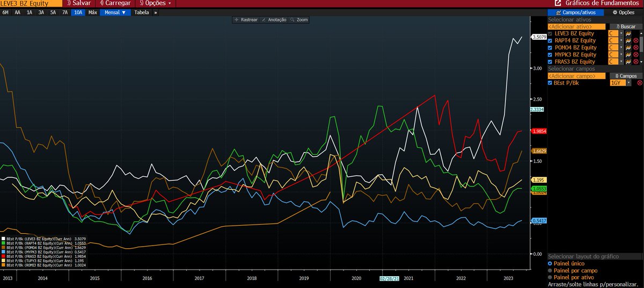Click the 1.9854 red value label
644x288 pixels.
539,131
